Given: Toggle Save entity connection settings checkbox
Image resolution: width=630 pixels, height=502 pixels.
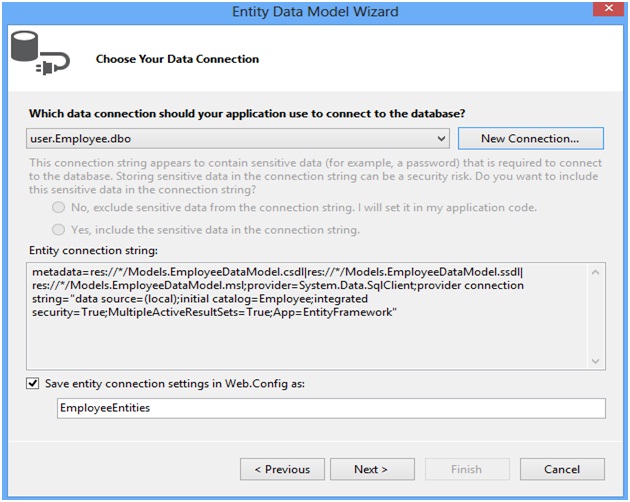Looking at the screenshot, I should (x=35, y=383).
